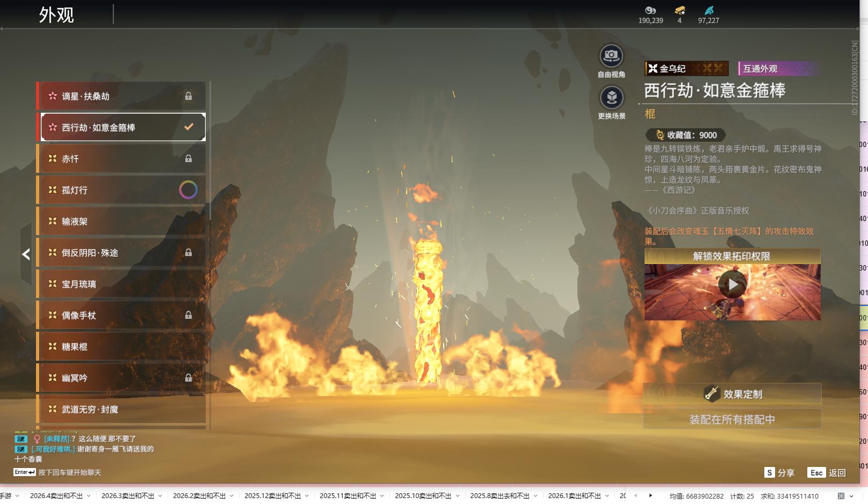This screenshot has width=868, height=504.
Task: Click the lock icon on 偶像手杖
Action: coord(189,316)
